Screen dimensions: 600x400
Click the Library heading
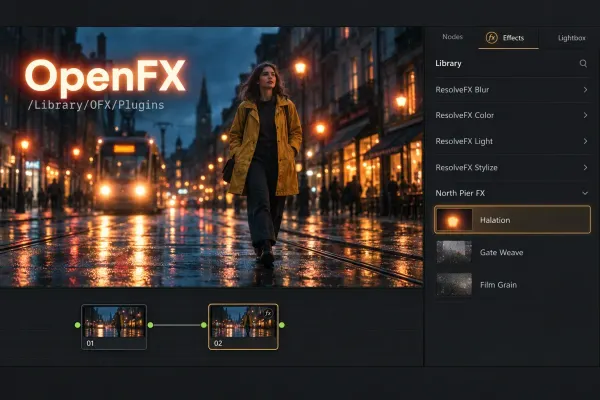[x=448, y=64]
